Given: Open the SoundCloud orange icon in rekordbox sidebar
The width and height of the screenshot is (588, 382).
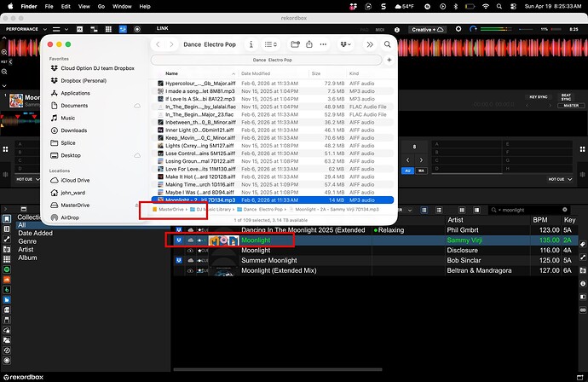Looking at the screenshot, I should pos(7,280).
